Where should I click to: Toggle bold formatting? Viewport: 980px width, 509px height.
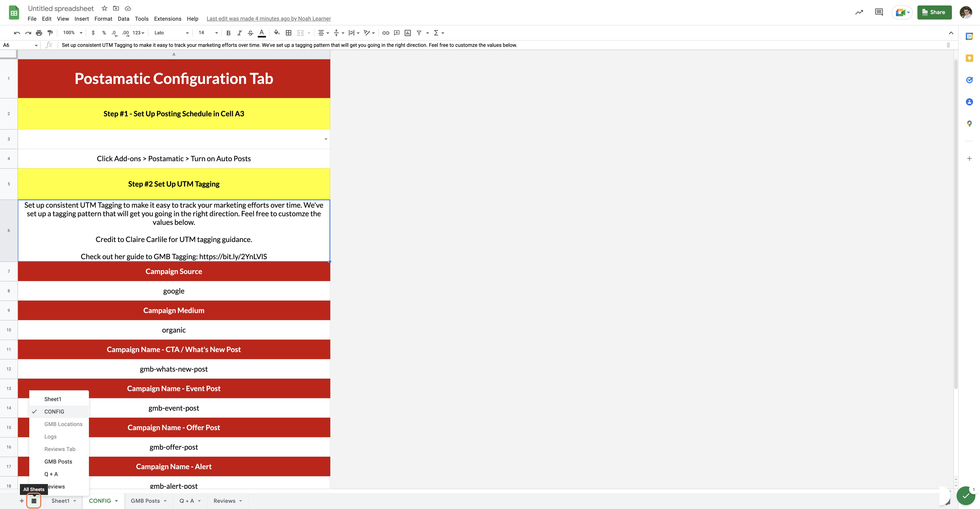228,33
